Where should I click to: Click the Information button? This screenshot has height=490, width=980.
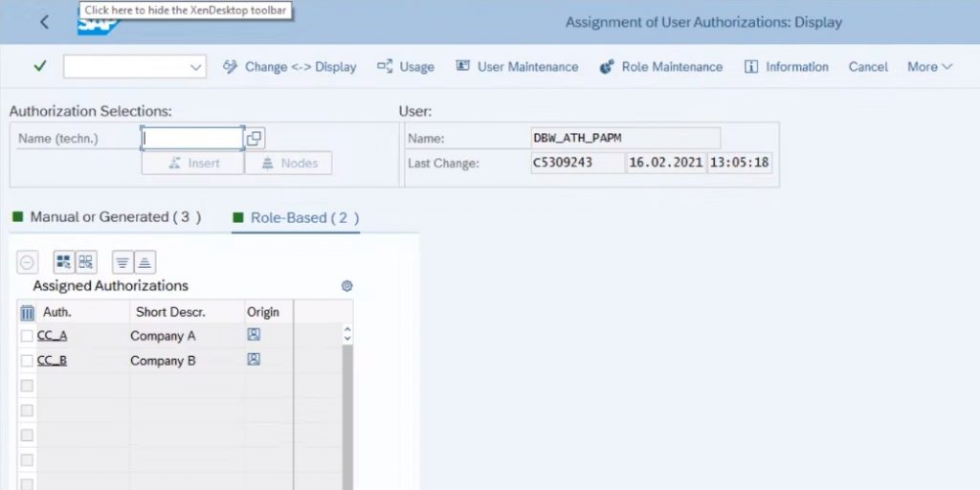point(787,67)
